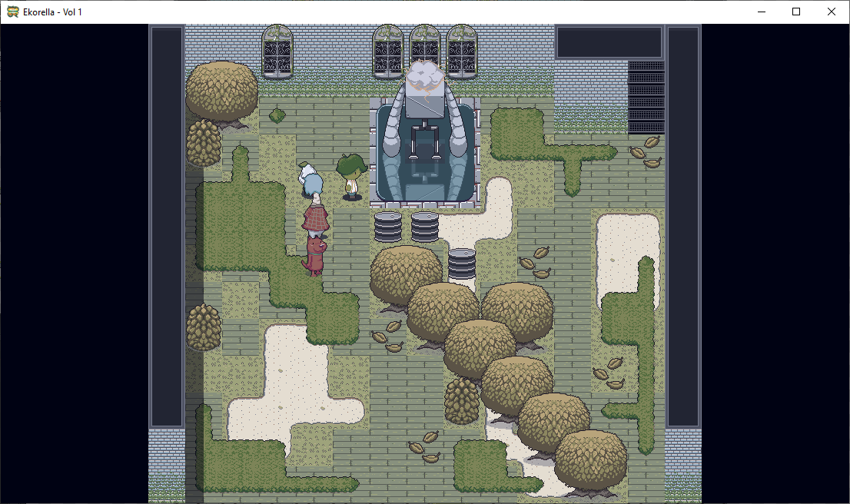Maximize the Ekorella game window
Image resolution: width=850 pixels, height=504 pixels.
pos(795,12)
